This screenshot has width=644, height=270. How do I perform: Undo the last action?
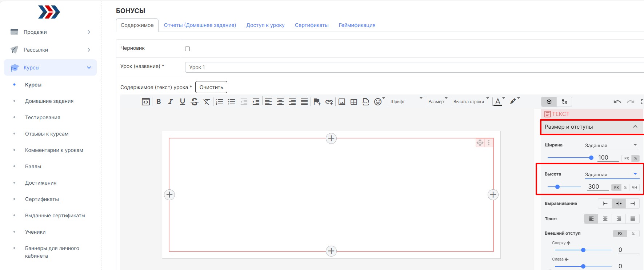click(617, 102)
